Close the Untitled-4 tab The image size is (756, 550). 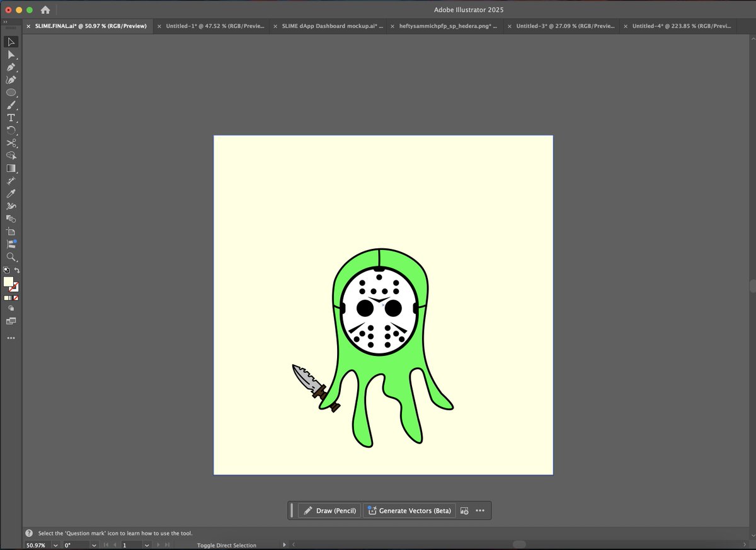click(626, 26)
